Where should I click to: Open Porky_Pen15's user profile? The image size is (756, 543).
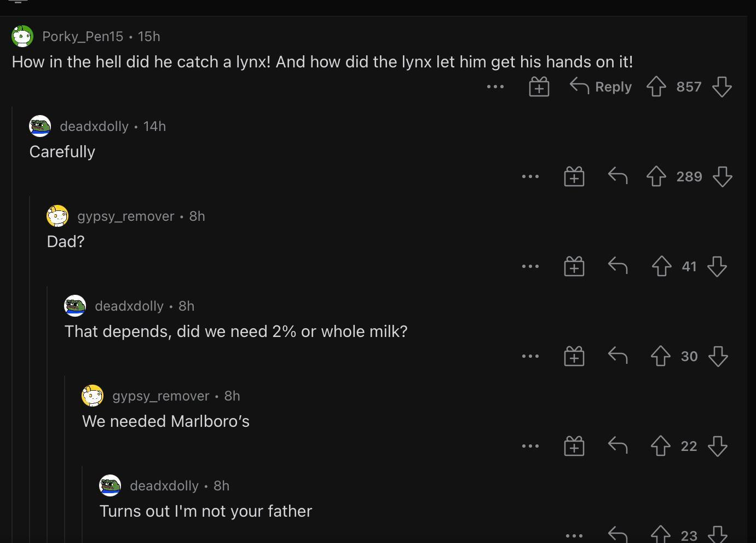pos(83,36)
